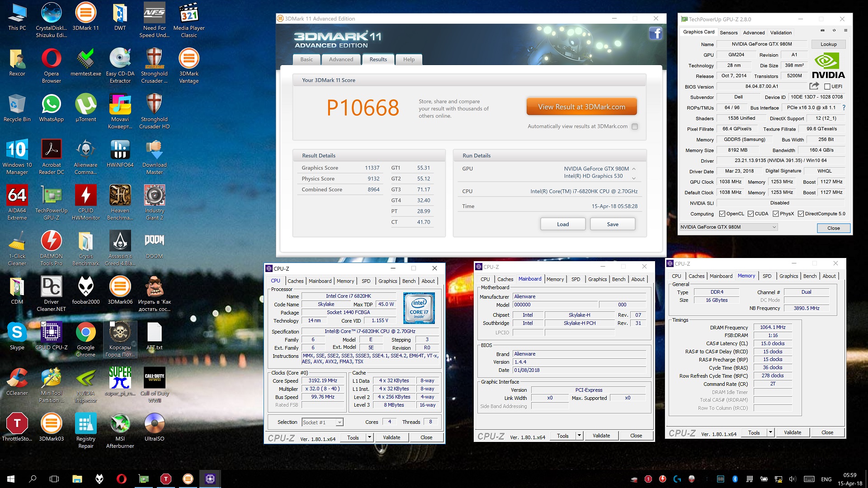Expand the Socket #1 selection dropdown
Viewport: 868px width, 488px height.
[340, 422]
